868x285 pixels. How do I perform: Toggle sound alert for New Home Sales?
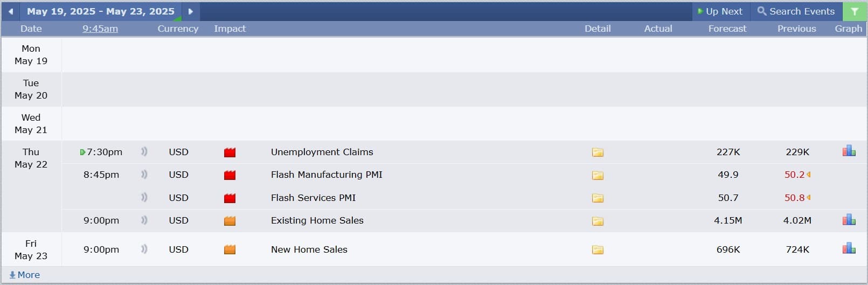click(x=144, y=249)
